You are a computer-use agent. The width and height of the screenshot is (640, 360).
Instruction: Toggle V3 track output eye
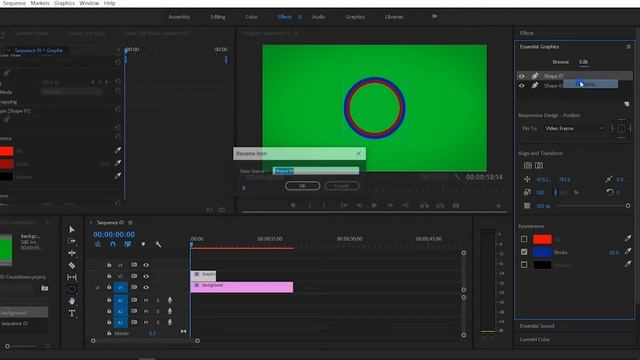coord(146,265)
